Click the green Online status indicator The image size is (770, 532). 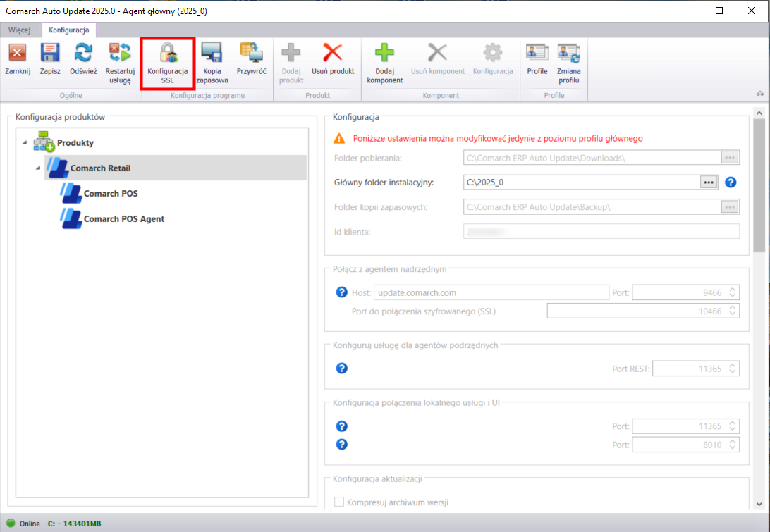11,523
